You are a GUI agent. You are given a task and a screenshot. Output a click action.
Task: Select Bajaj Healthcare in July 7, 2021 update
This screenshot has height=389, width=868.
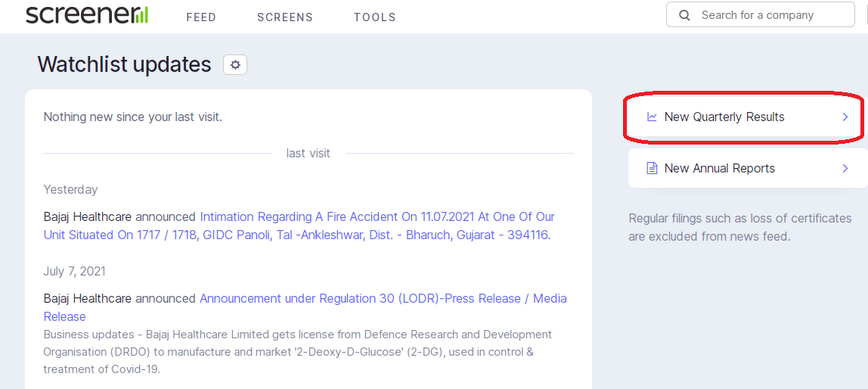88,299
